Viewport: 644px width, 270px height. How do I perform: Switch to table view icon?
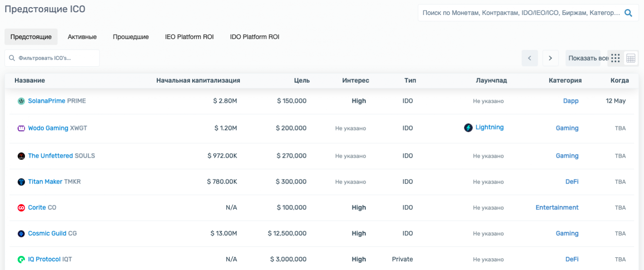click(631, 58)
